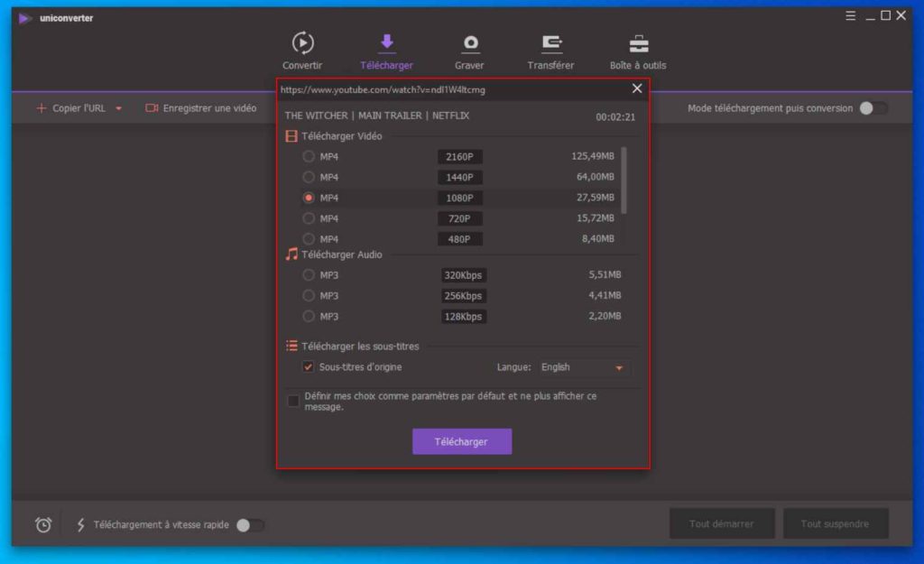Image resolution: width=924 pixels, height=564 pixels.
Task: Select MP3 128Kbps audio option
Action: click(309, 317)
